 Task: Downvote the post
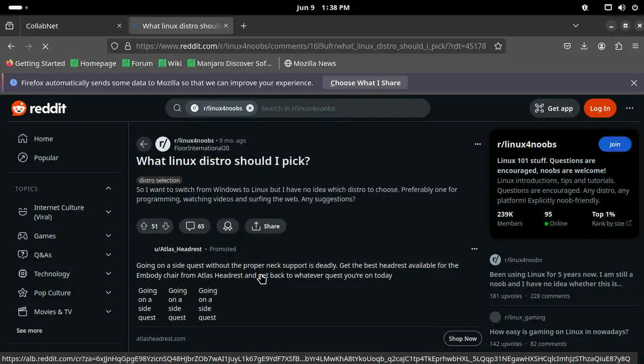click(x=166, y=226)
